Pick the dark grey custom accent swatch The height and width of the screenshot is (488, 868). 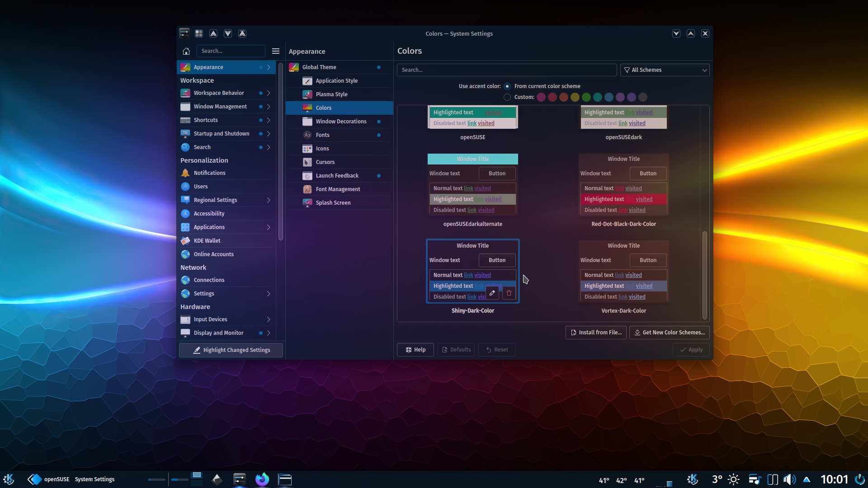pyautogui.click(x=643, y=97)
